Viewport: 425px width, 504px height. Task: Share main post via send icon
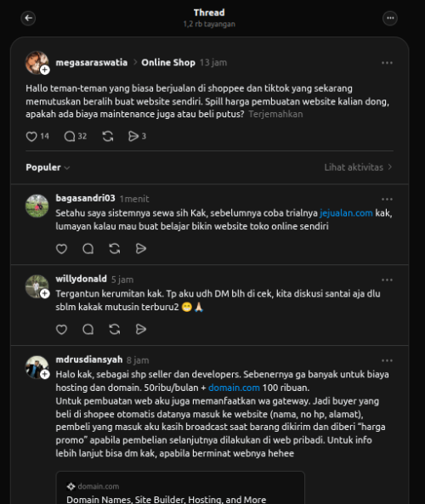point(133,136)
